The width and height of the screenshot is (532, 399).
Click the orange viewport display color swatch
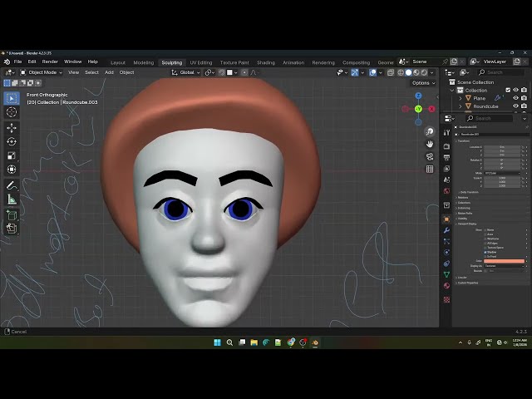pyautogui.click(x=504, y=261)
